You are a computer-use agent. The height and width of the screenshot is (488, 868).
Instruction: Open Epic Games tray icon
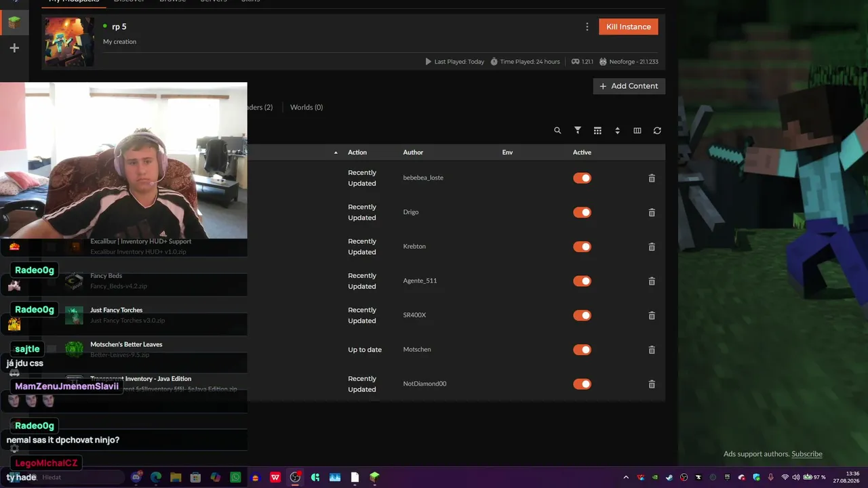point(728,477)
